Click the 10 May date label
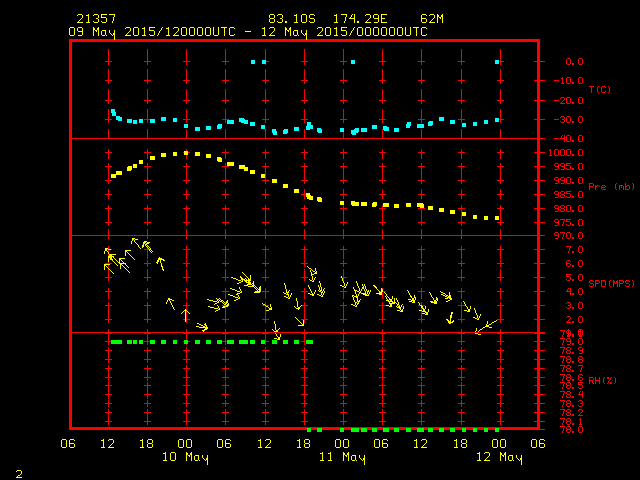Image resolution: width=640 pixels, height=480 pixels. tap(185, 457)
